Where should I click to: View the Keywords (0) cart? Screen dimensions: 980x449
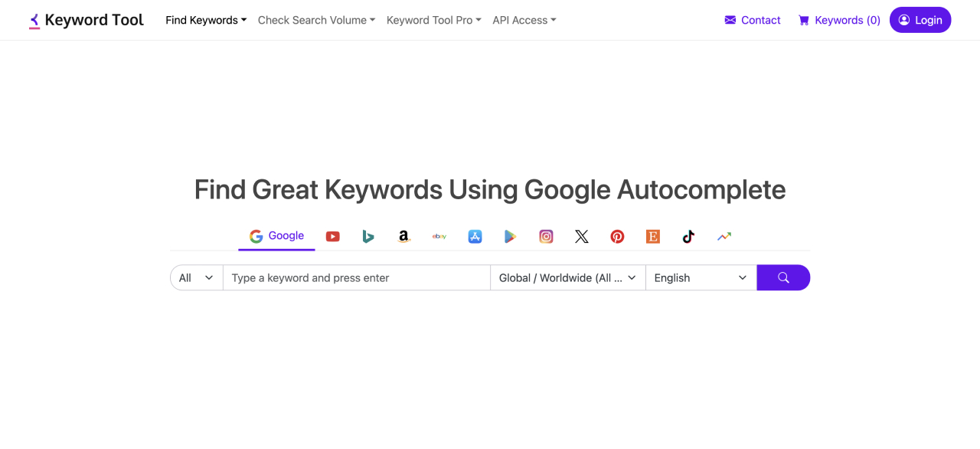[x=839, y=20]
